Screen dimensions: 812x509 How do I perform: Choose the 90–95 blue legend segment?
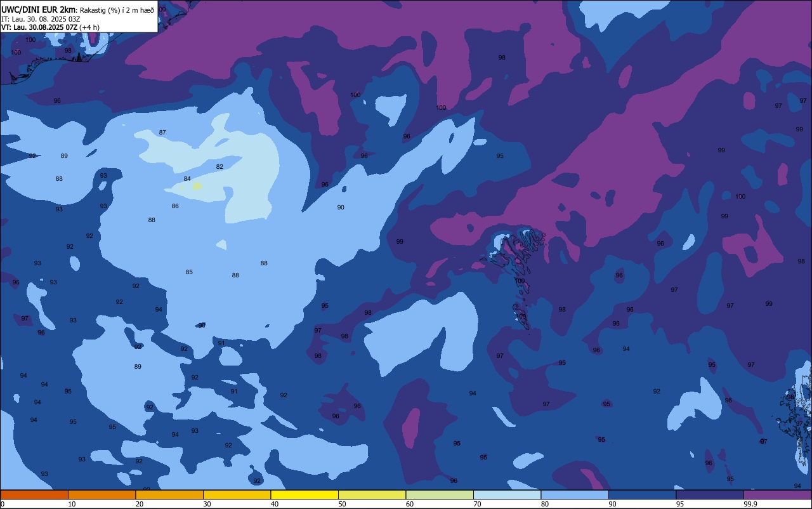click(642, 494)
